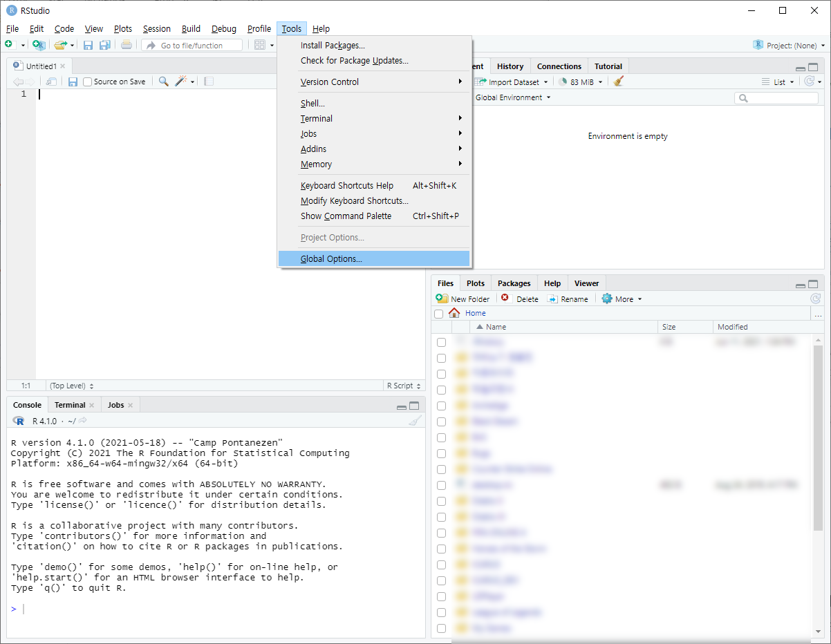Maximize the Console pane
Viewport: 831px width, 644px height.
(x=414, y=406)
